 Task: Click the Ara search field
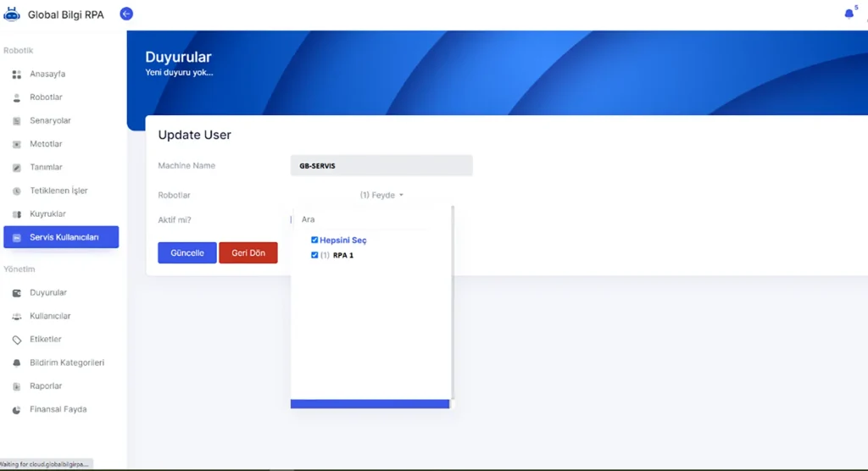pyautogui.click(x=370, y=219)
